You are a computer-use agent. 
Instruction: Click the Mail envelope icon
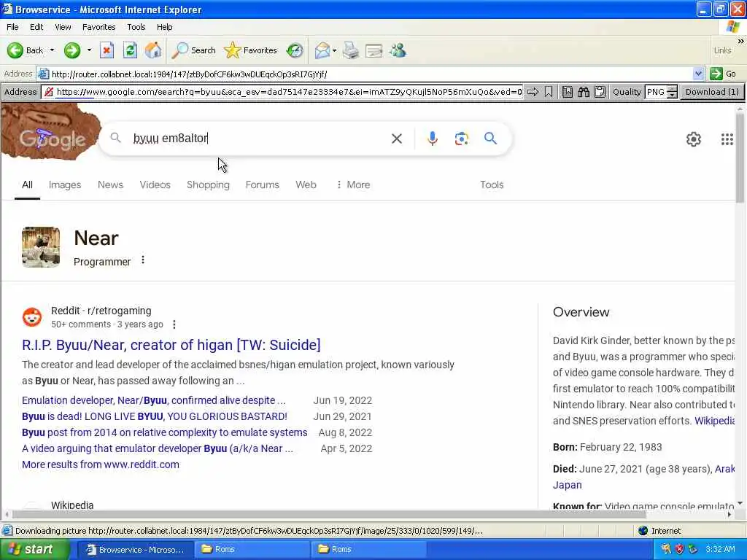pos(322,50)
